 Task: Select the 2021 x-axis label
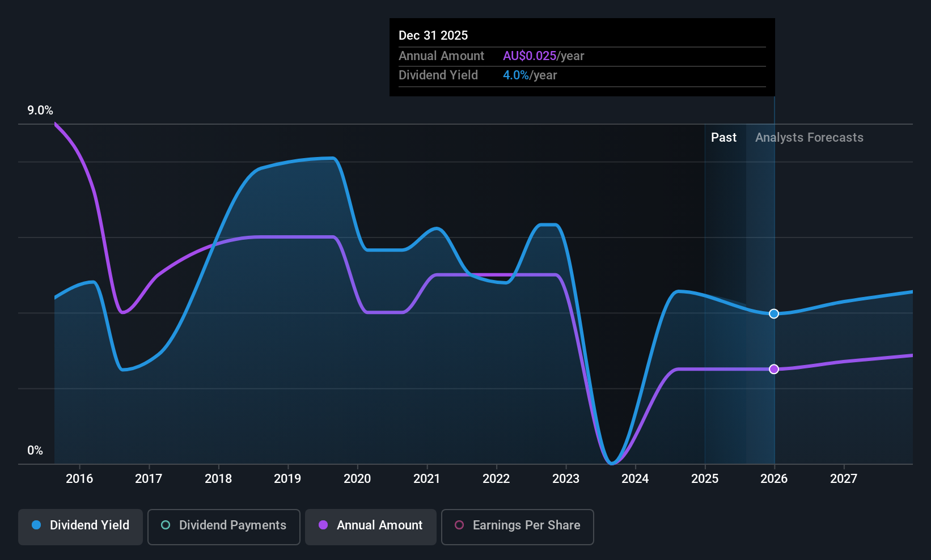[427, 478]
